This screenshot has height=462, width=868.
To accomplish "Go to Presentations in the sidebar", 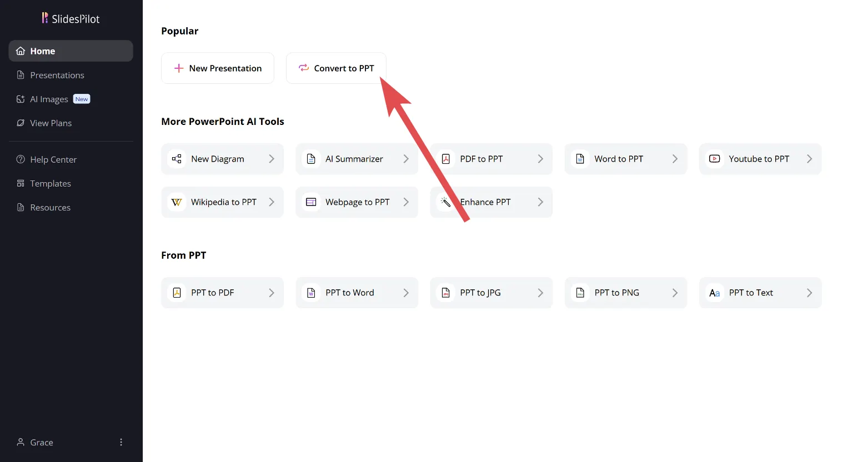I will [57, 75].
